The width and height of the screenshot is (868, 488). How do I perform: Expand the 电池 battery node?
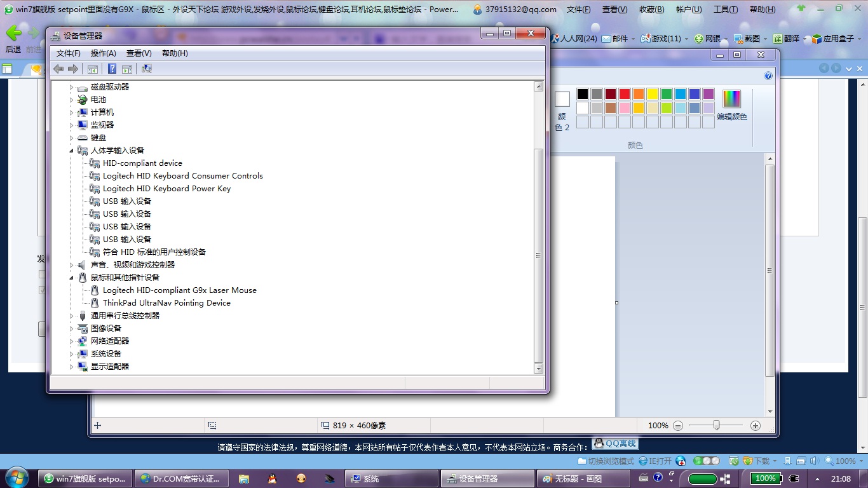[71, 100]
